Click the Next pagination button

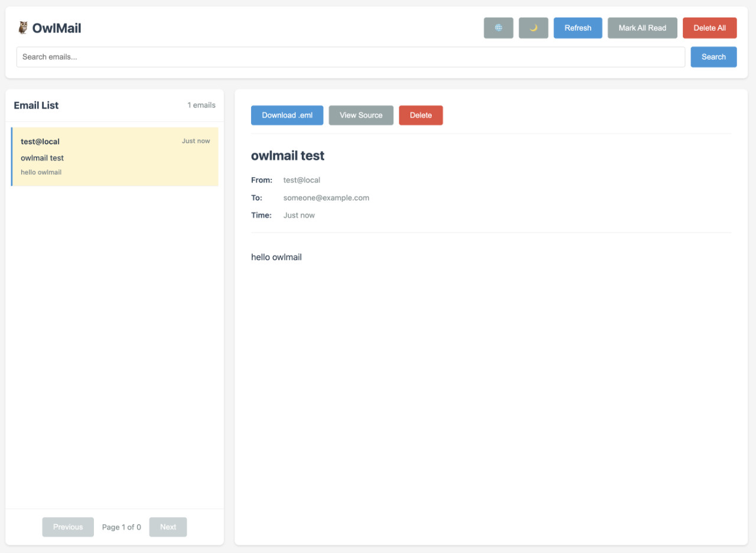(168, 527)
